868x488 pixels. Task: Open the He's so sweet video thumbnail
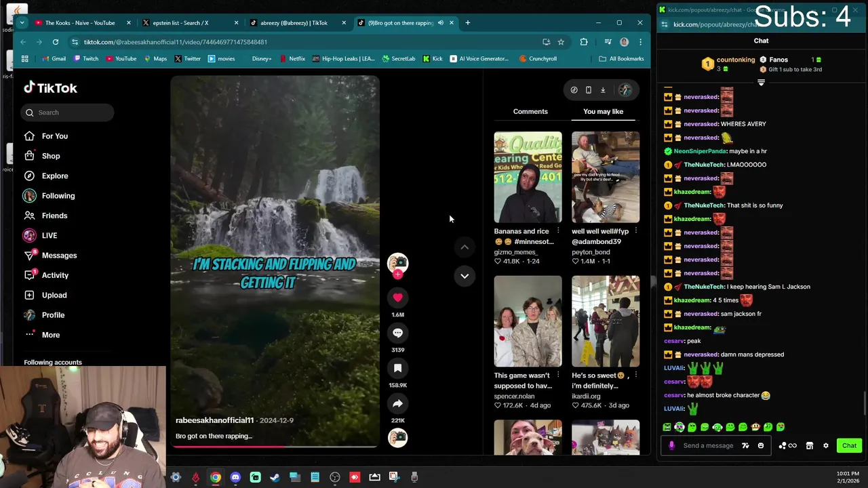tap(605, 321)
